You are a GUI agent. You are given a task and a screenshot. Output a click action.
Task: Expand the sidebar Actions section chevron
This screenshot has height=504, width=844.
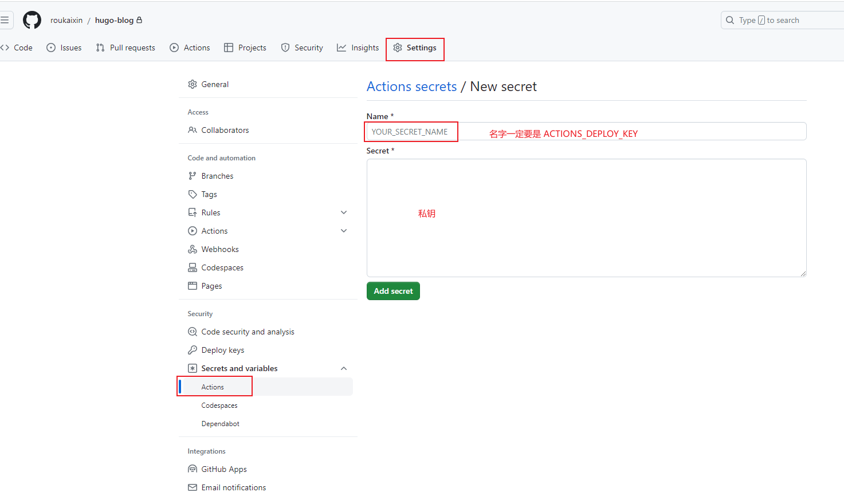pos(344,231)
